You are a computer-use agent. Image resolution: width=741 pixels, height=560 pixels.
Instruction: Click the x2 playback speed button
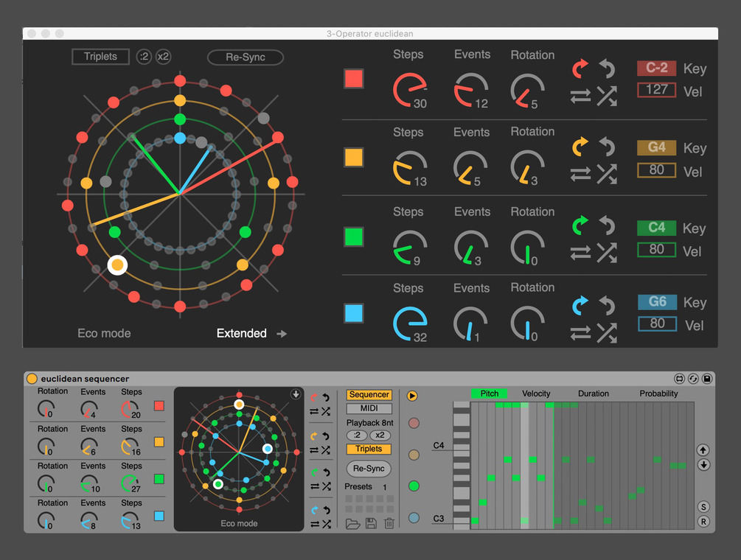click(x=380, y=435)
